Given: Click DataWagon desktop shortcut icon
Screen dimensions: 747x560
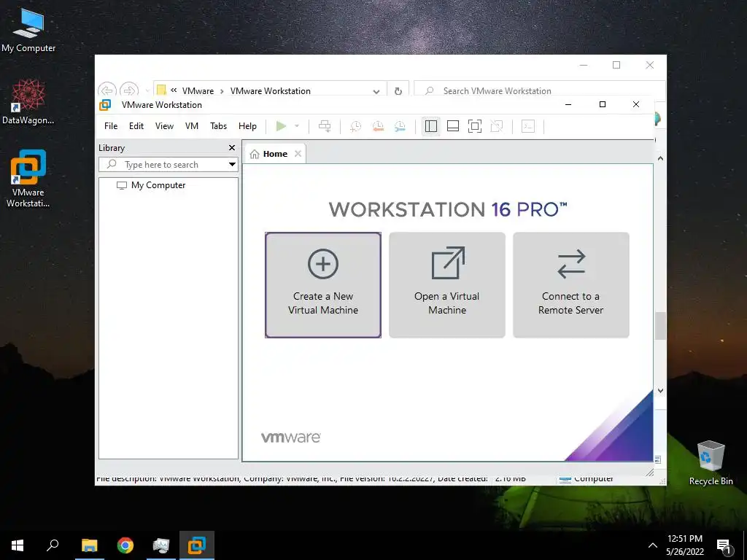Looking at the screenshot, I should 28,102.
